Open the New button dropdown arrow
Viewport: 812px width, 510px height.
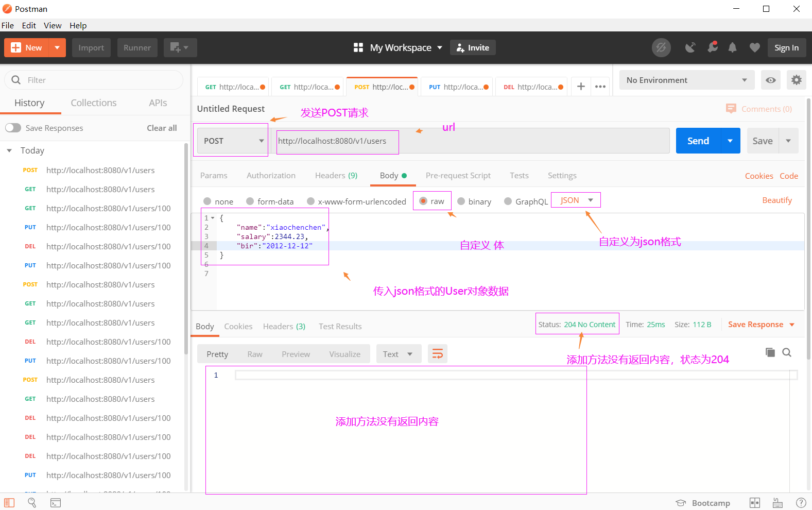(57, 47)
